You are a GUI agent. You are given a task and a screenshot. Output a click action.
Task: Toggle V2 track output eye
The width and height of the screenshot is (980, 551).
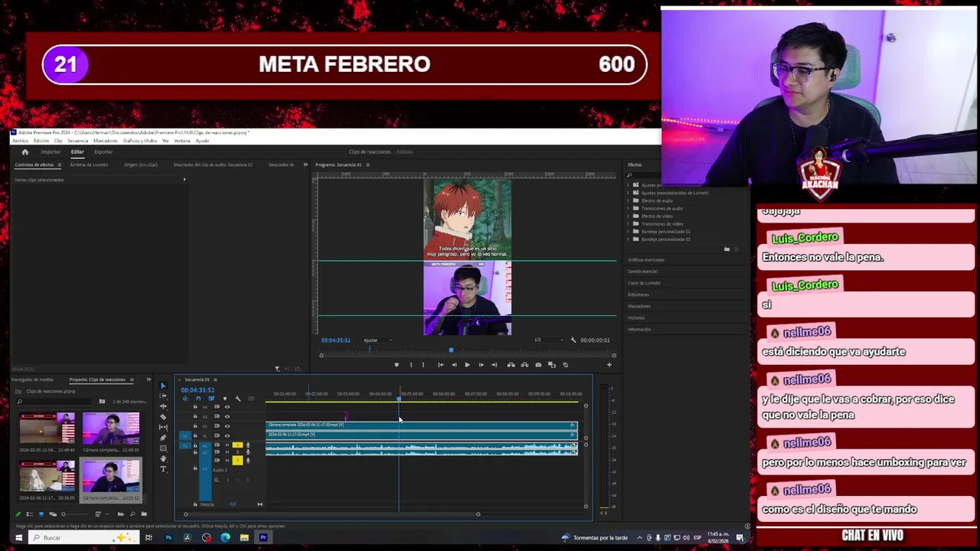coord(227,426)
